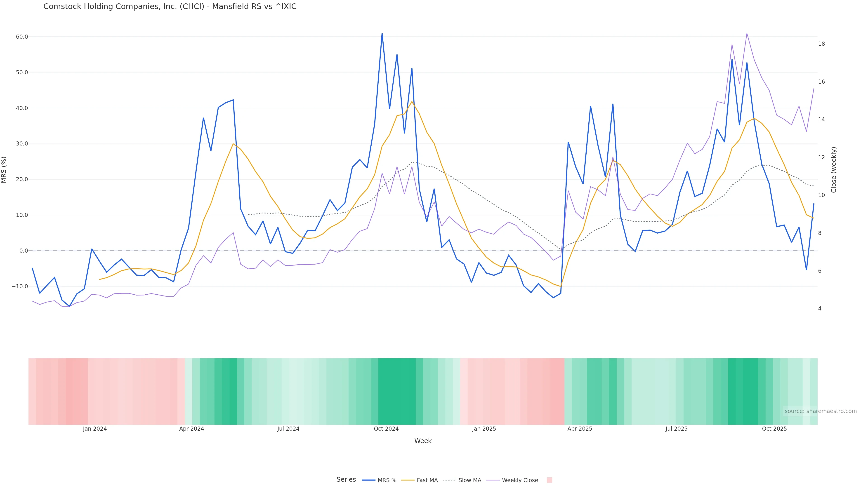Screen dimensions: 868x488
Task: Hide the Fast MA legend series
Action: 427,480
